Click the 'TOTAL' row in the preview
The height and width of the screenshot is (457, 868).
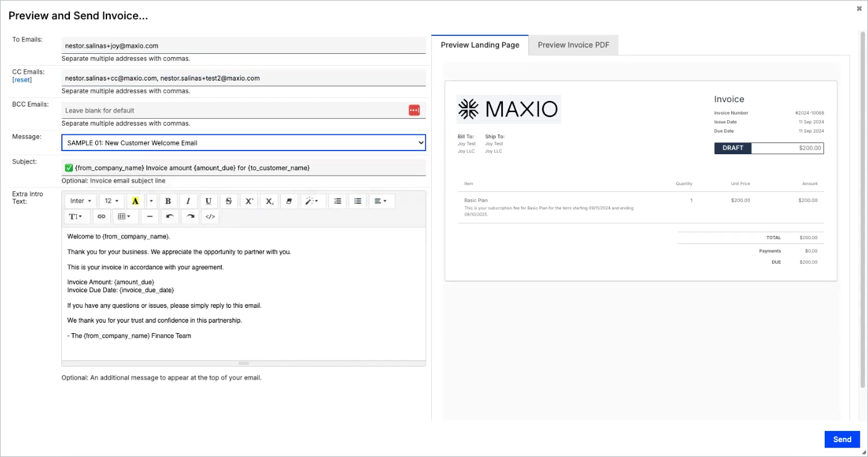tap(750, 238)
